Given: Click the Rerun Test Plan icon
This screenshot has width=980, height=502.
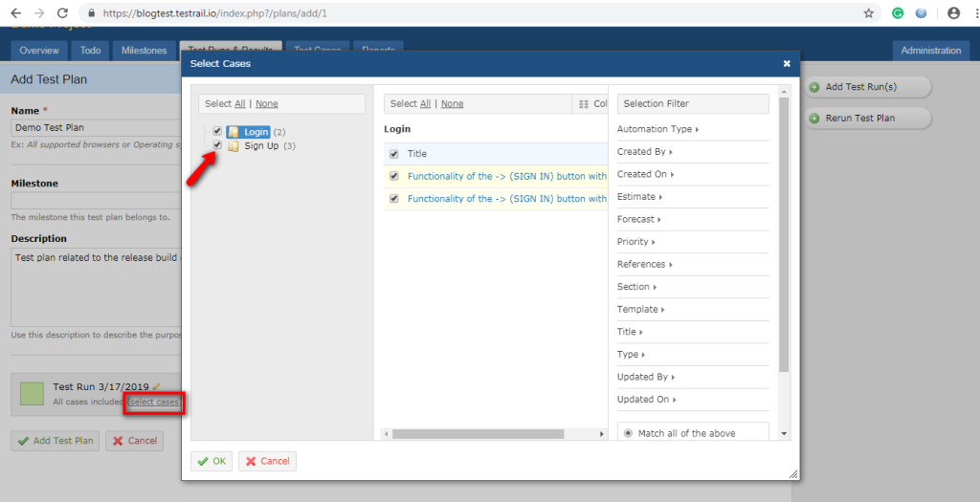Looking at the screenshot, I should pos(814,119).
